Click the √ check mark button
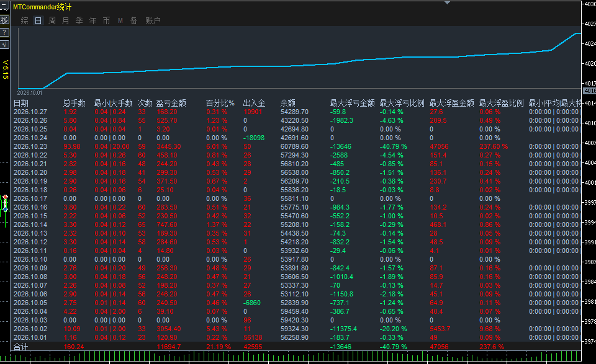Image resolution: width=596 pixels, height=364 pixels. click(x=4, y=45)
